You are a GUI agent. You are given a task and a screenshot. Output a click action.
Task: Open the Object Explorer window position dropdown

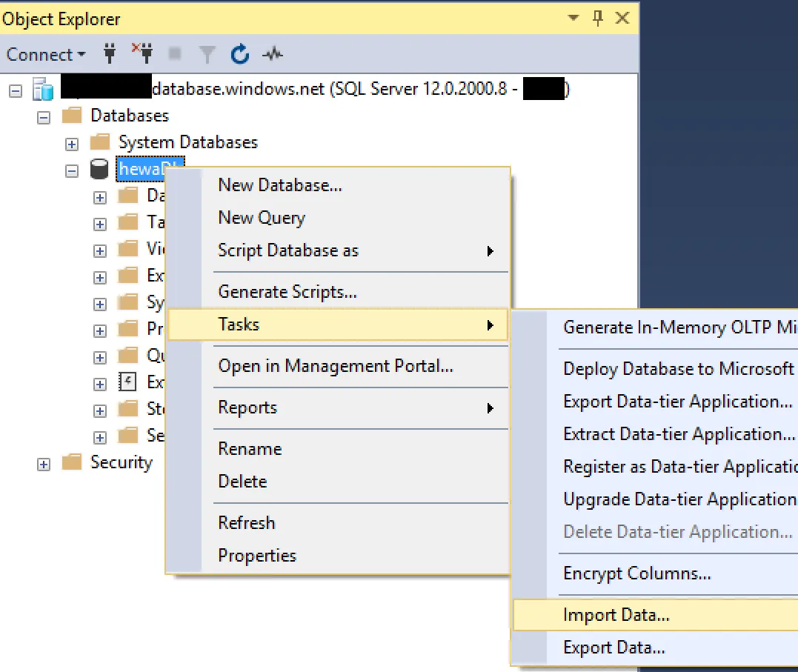click(573, 19)
